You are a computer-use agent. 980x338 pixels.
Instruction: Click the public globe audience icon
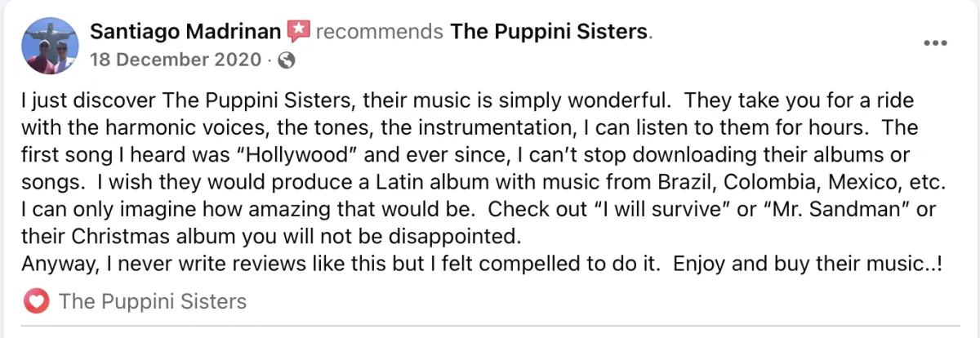[287, 60]
